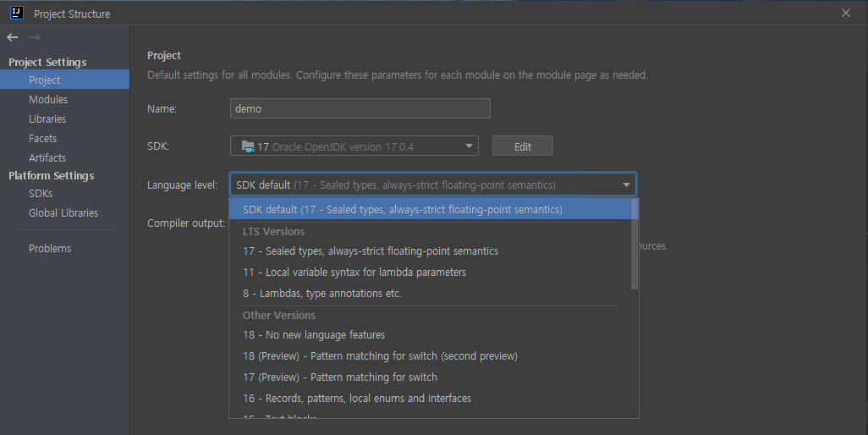Click the Edit SDK button
Image resolution: width=868 pixels, height=435 pixels.
pyautogui.click(x=523, y=146)
